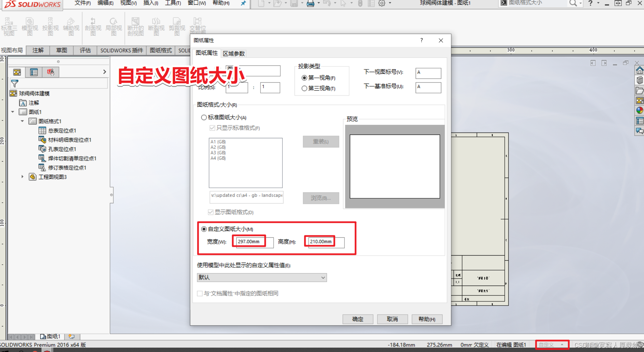This screenshot has width=644, height=352.
Task: Select 第一视角 projection radio button
Action: [304, 78]
